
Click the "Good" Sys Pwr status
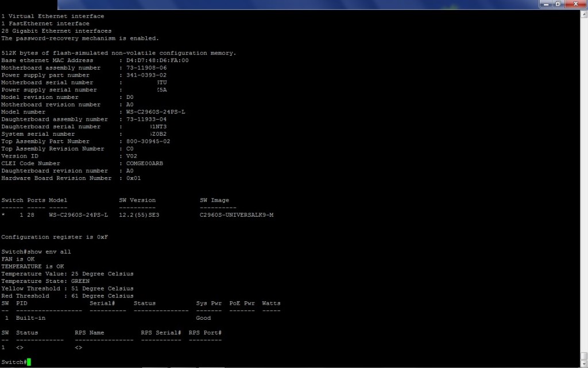[204, 318]
